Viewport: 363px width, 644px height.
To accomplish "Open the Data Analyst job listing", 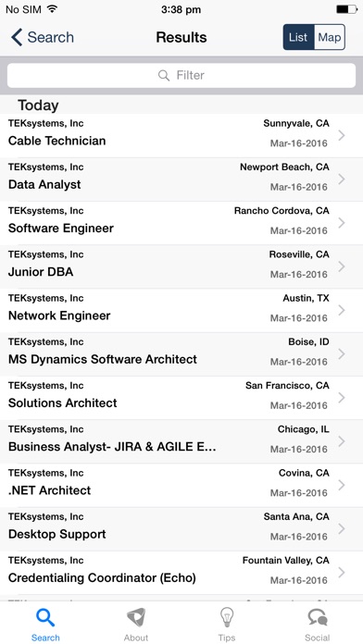I will 181,180.
